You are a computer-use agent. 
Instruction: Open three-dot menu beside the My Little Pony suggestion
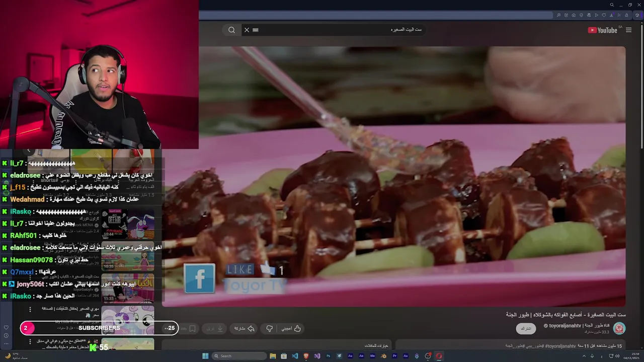(x=30, y=309)
